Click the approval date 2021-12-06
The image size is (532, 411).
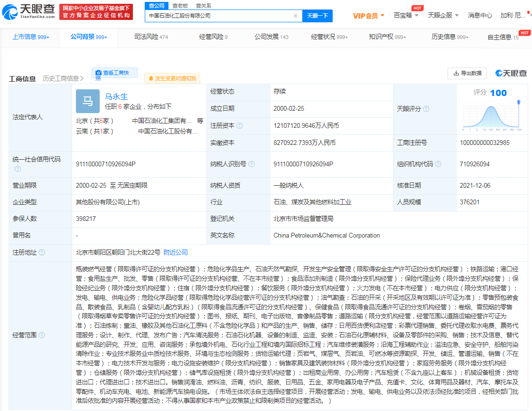pyautogui.click(x=475, y=185)
